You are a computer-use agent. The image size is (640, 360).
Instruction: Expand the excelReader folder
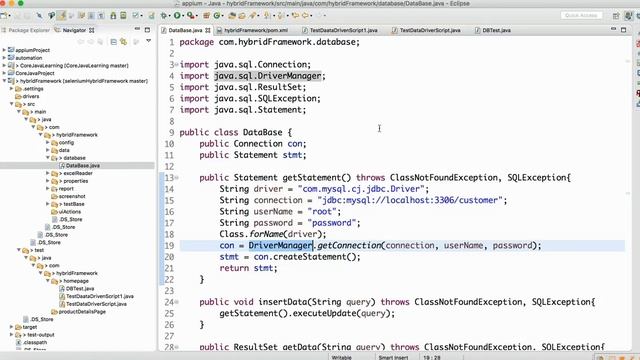tap(48, 173)
